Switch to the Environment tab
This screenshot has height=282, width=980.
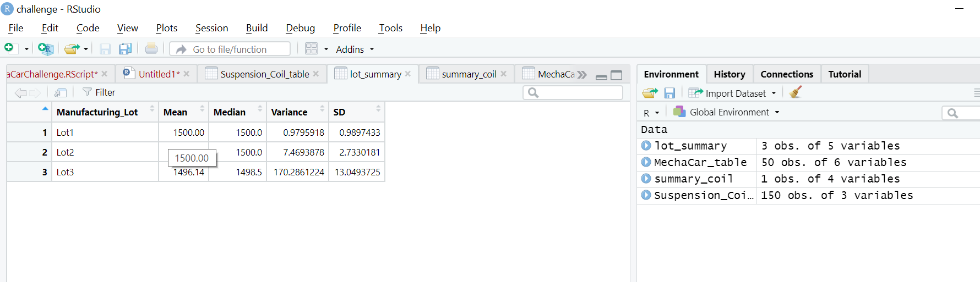coord(671,74)
